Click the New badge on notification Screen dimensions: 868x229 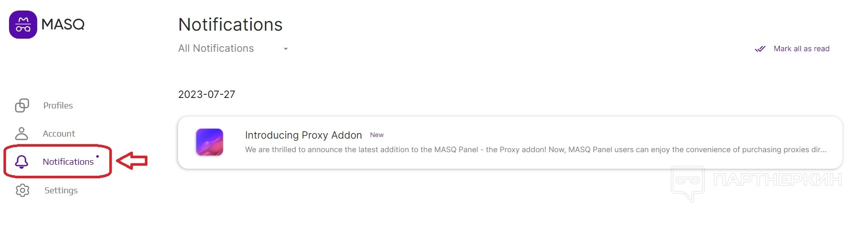[x=377, y=135]
